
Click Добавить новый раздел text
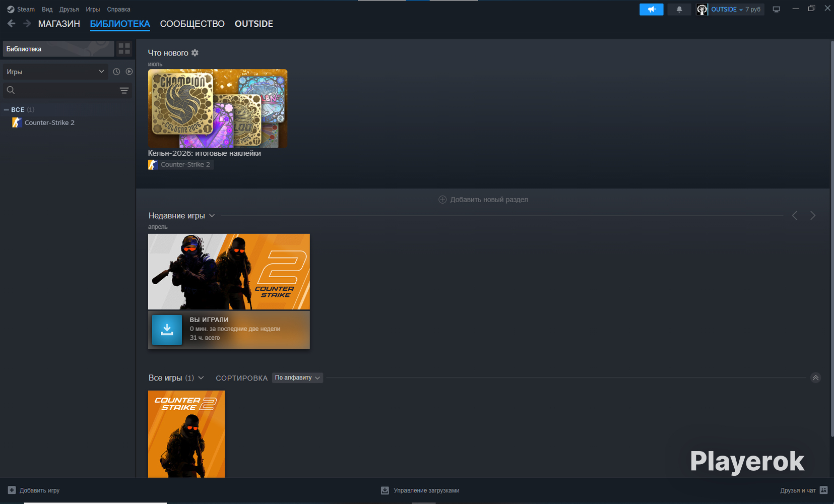coord(489,200)
